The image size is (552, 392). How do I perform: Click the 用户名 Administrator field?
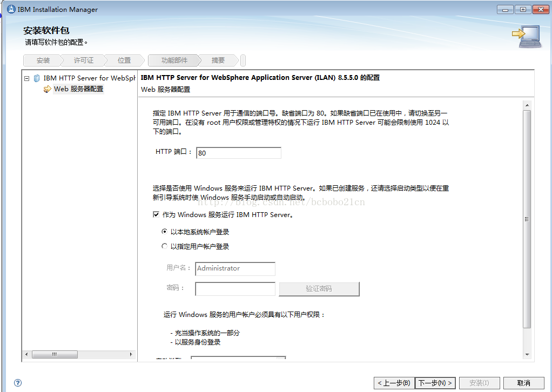click(235, 268)
